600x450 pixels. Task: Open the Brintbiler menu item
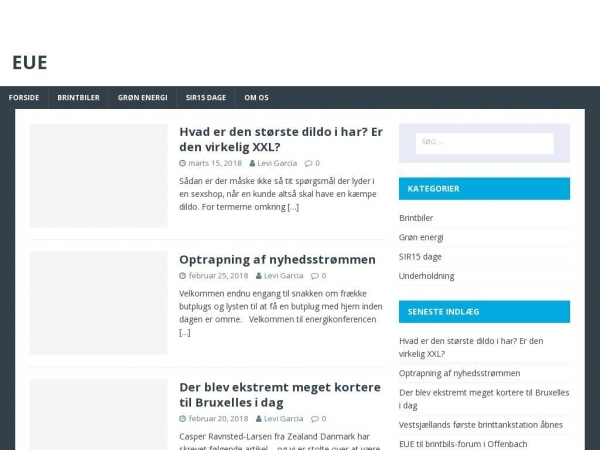(x=78, y=98)
